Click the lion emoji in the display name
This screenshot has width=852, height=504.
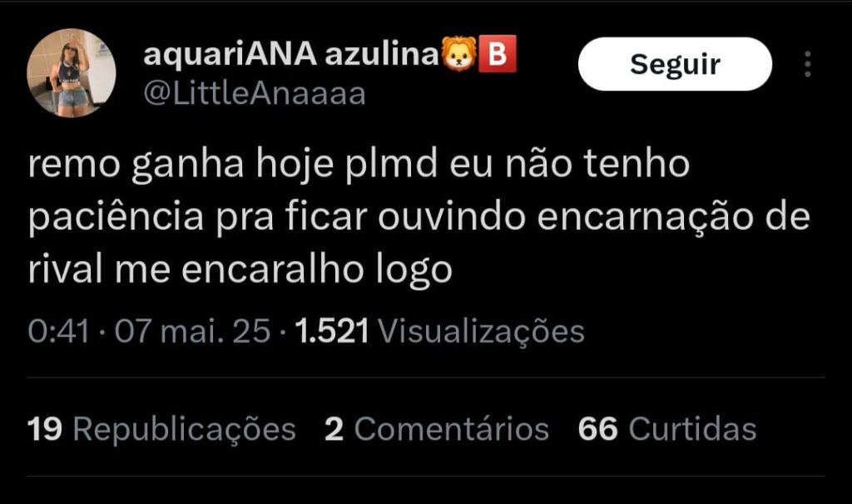[x=459, y=54]
